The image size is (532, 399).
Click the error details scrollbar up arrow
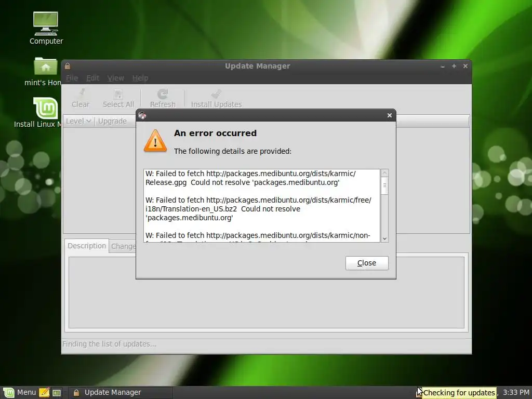click(384, 172)
